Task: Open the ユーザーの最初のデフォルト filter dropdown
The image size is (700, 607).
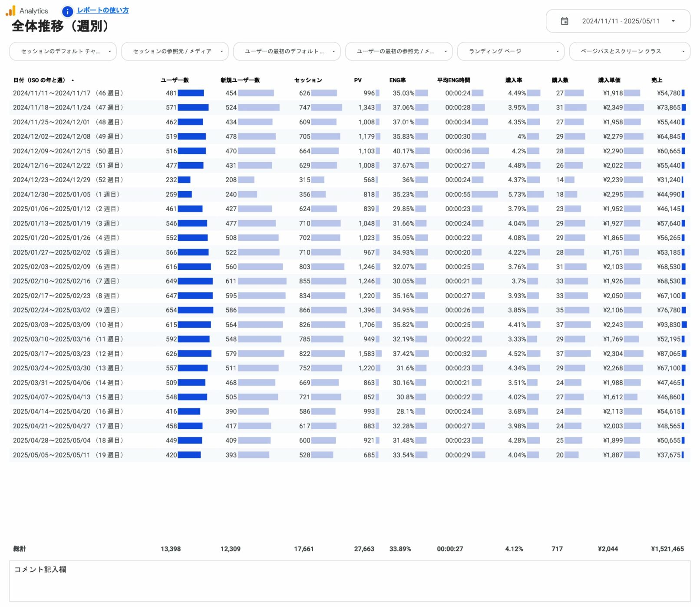Action: click(x=287, y=51)
